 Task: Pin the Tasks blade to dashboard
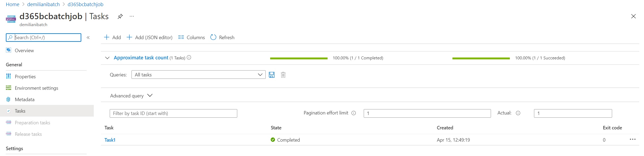[120, 17]
